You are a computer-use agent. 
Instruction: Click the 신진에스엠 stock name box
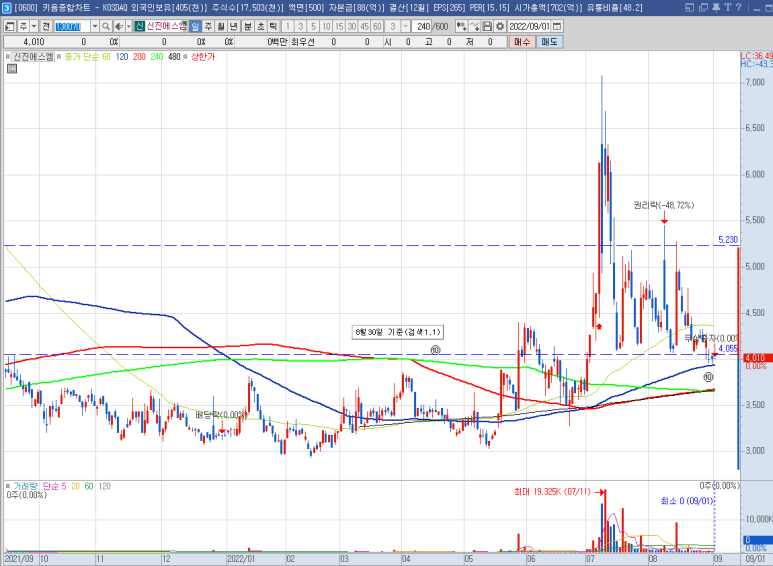[x=167, y=27]
